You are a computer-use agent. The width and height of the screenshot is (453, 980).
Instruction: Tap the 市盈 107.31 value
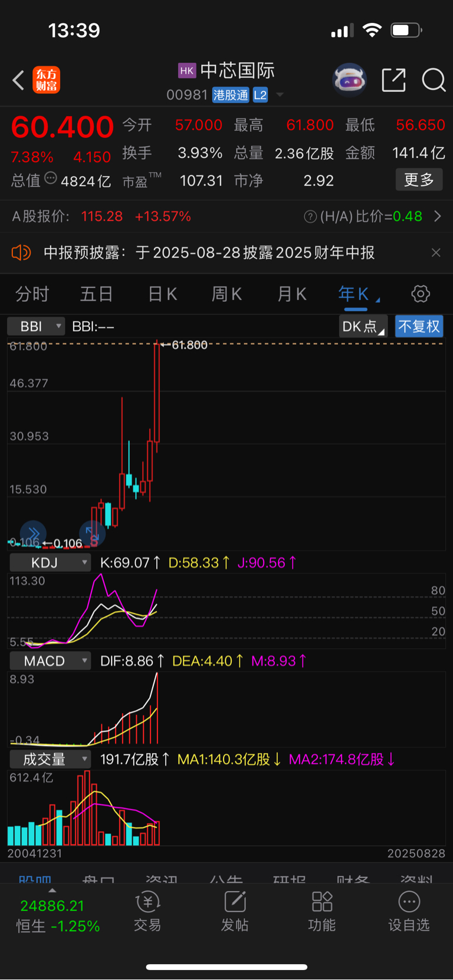[x=201, y=180]
